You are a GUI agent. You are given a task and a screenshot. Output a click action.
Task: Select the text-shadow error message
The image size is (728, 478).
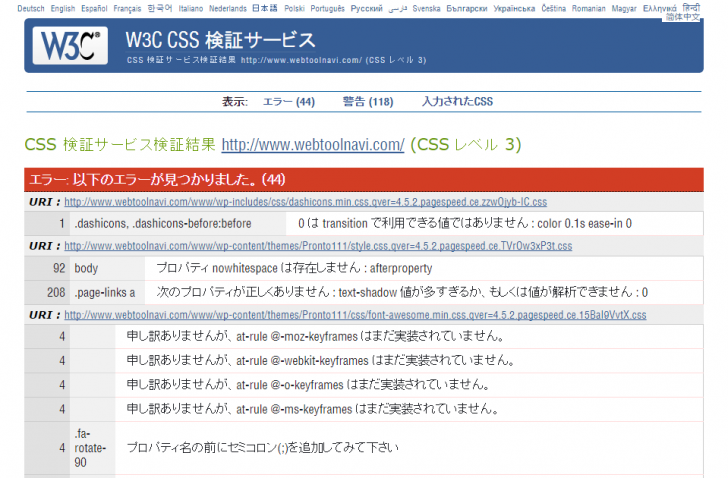[x=402, y=292]
